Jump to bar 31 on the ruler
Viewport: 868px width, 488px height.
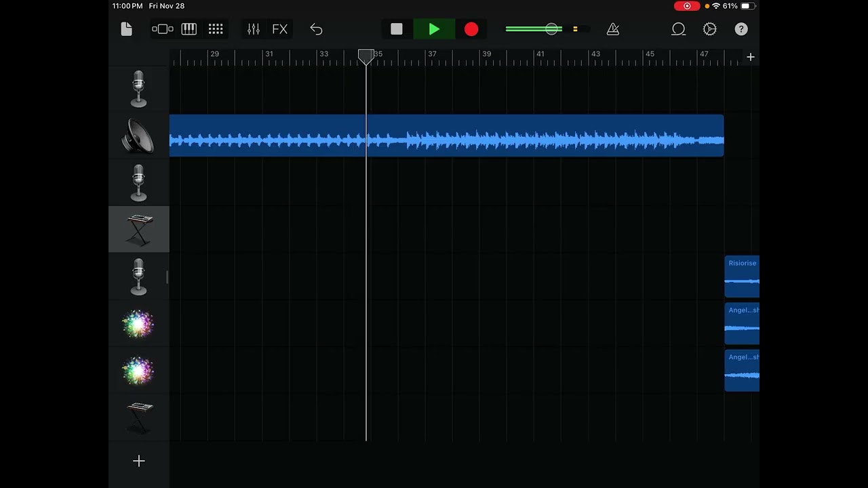point(269,54)
